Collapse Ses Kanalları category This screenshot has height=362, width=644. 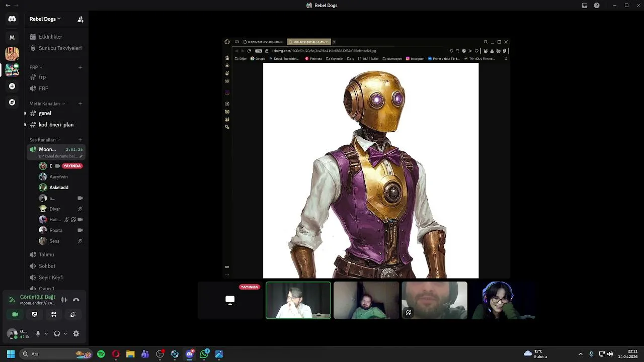tap(45, 140)
